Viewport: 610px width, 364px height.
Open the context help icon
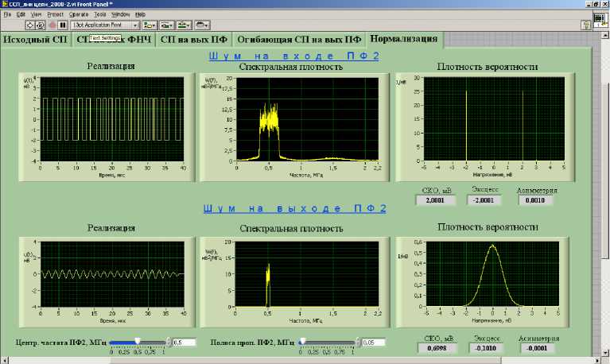[587, 25]
